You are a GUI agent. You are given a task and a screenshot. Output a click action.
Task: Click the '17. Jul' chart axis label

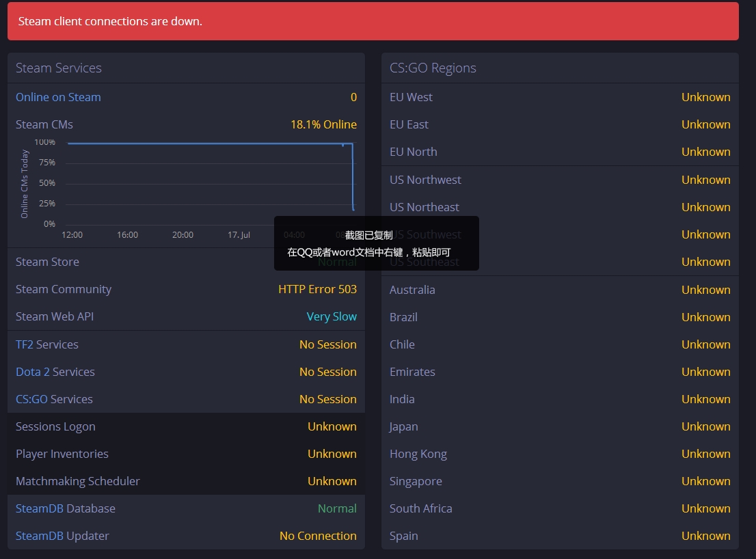click(239, 234)
